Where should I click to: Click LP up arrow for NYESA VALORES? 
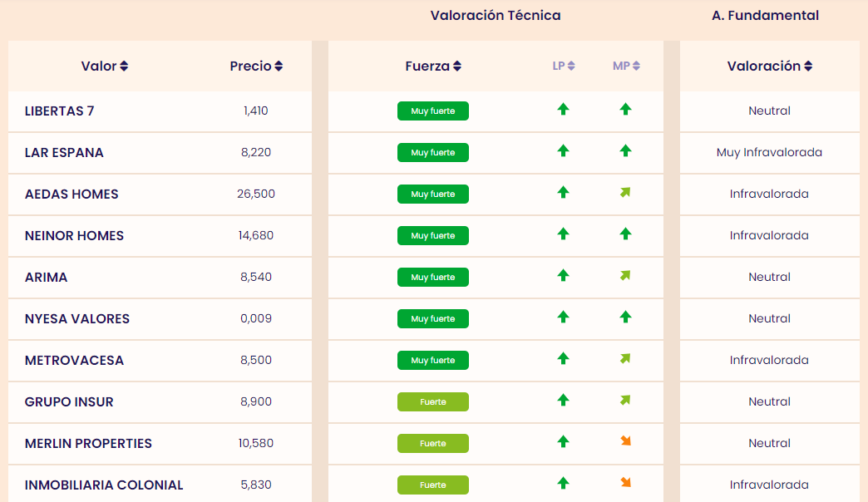563,317
